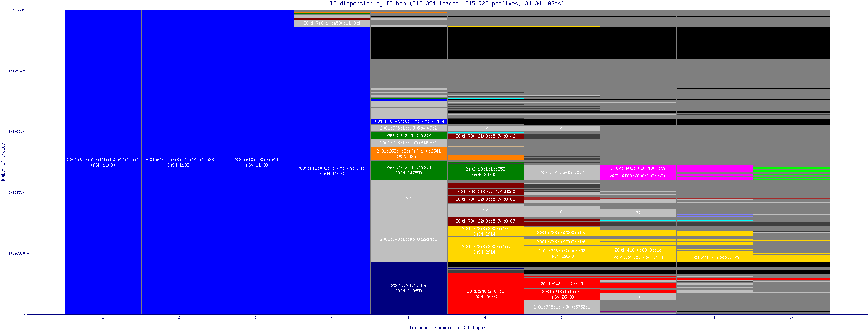The image size is (868, 330).
Task: Click the 2001:610:e00:2::4d segment
Action: 256,162
